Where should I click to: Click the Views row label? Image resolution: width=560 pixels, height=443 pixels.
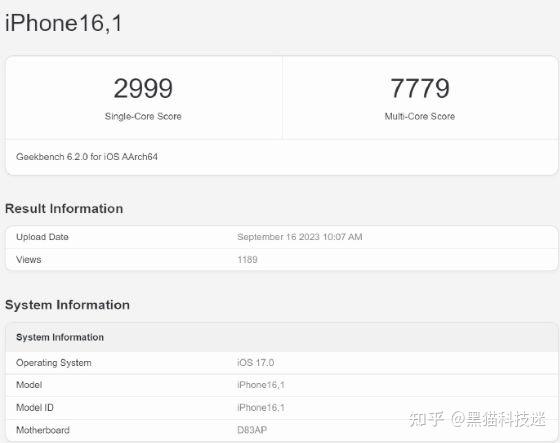pyautogui.click(x=29, y=260)
